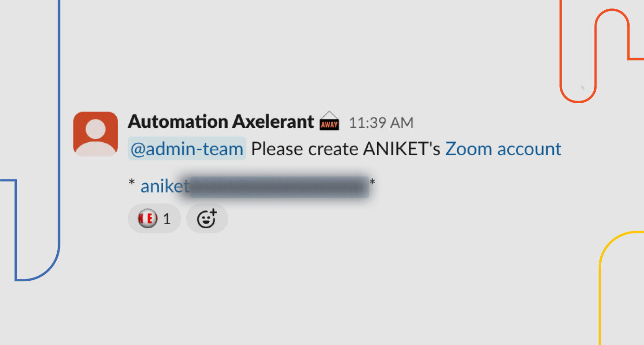Select the AWAY status badge next to the name

point(329,122)
